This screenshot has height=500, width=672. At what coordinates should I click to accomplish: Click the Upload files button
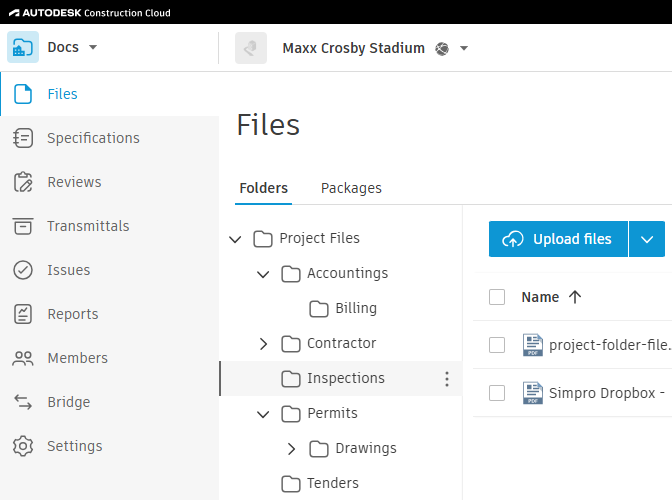point(558,239)
